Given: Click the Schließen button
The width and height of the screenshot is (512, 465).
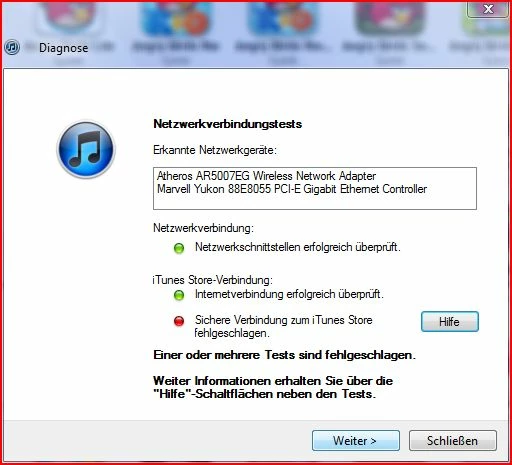Looking at the screenshot, I should point(453,441).
